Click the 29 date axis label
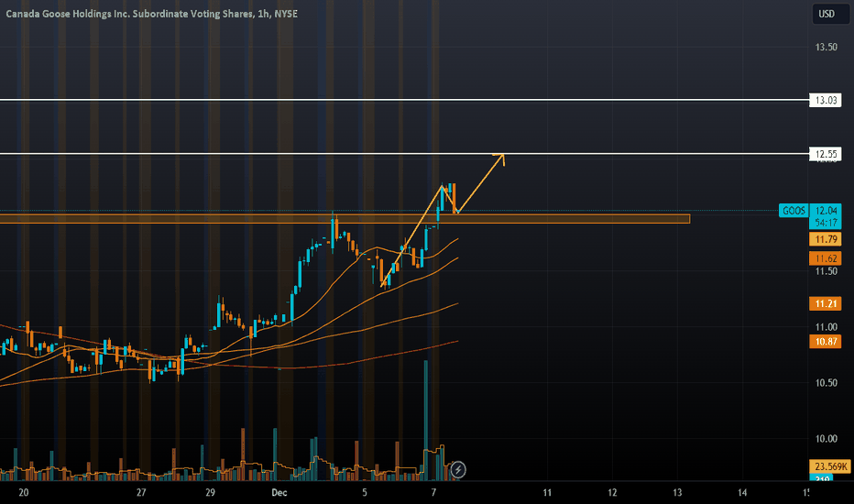The image size is (854, 504). pyautogui.click(x=210, y=493)
